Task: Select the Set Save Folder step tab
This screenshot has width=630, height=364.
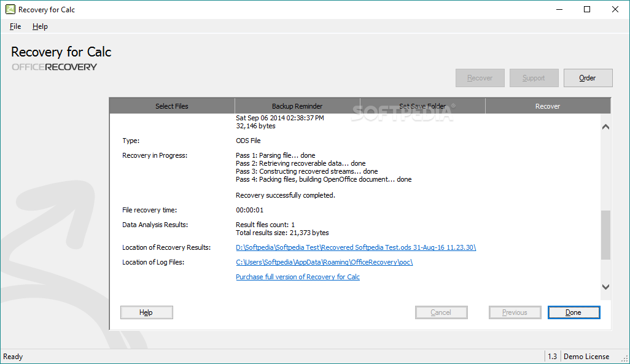Action: tap(422, 106)
